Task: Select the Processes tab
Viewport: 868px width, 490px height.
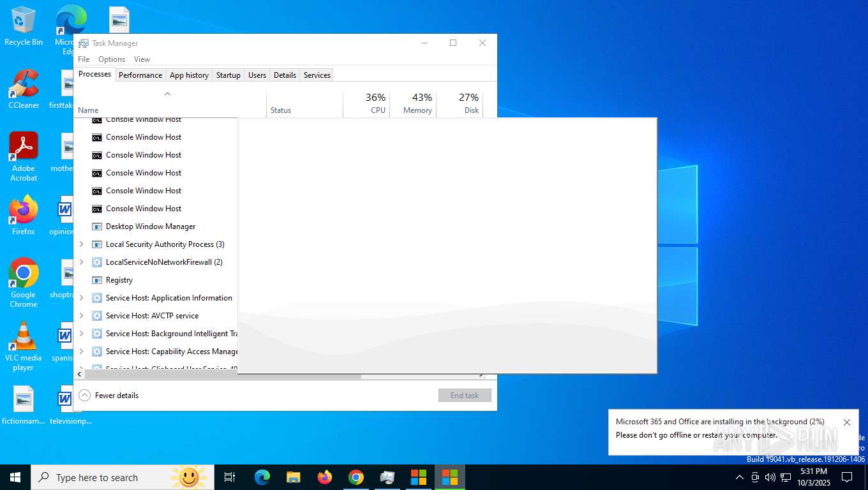Action: (94, 74)
